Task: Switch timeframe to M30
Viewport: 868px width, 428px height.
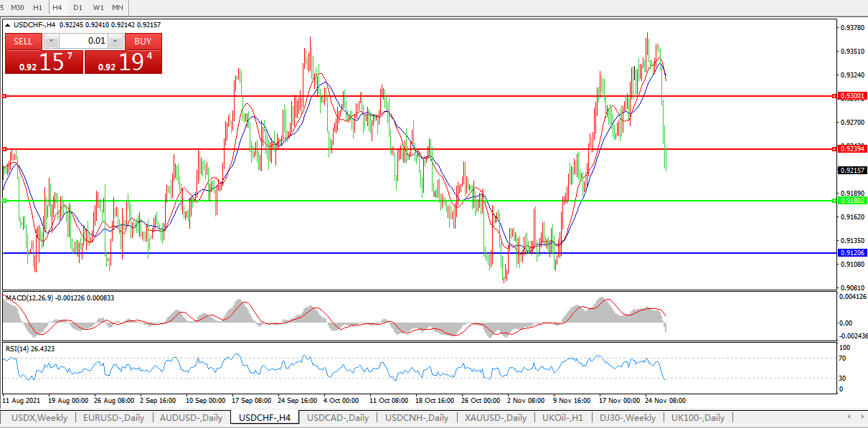Action: click(17, 7)
